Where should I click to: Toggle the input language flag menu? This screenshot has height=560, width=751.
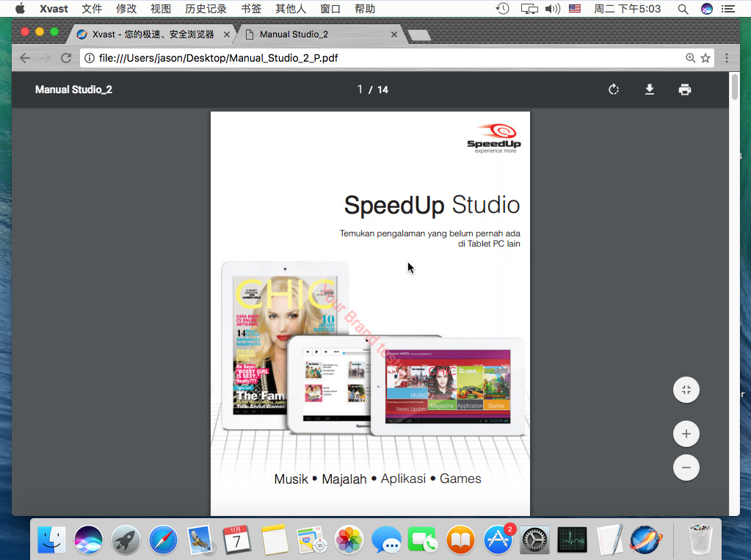(575, 9)
